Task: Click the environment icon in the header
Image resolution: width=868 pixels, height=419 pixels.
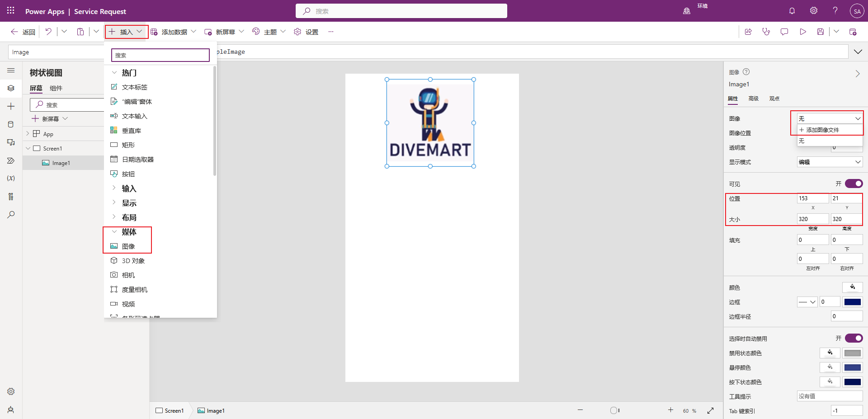Action: 687,11
